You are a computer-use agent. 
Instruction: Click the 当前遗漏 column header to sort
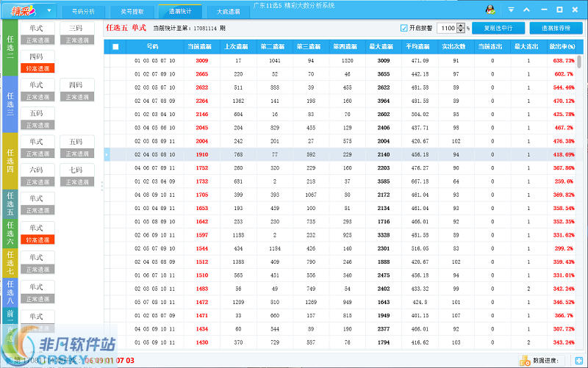pos(201,46)
